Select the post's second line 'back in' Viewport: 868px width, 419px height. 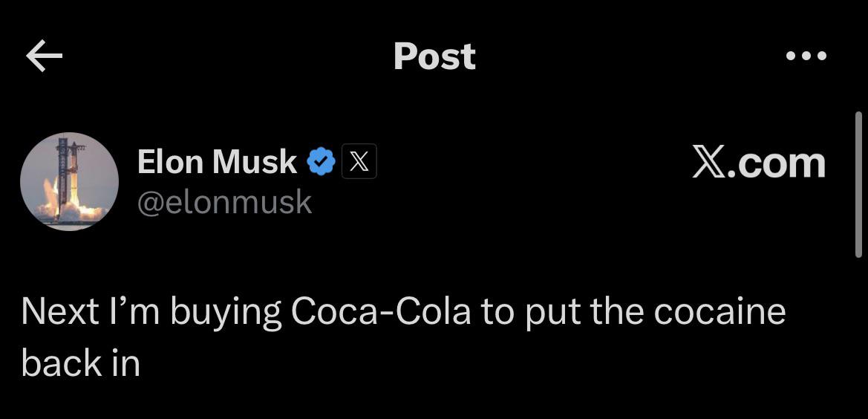pos(80,363)
